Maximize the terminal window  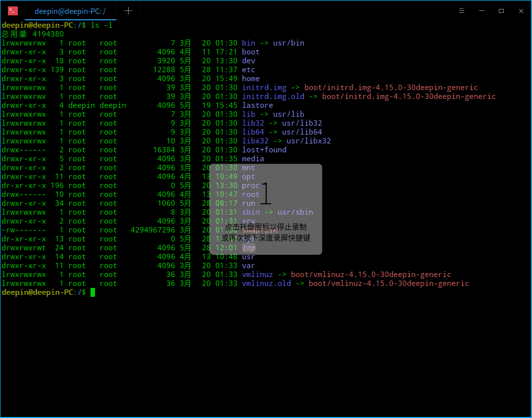pyautogui.click(x=501, y=11)
